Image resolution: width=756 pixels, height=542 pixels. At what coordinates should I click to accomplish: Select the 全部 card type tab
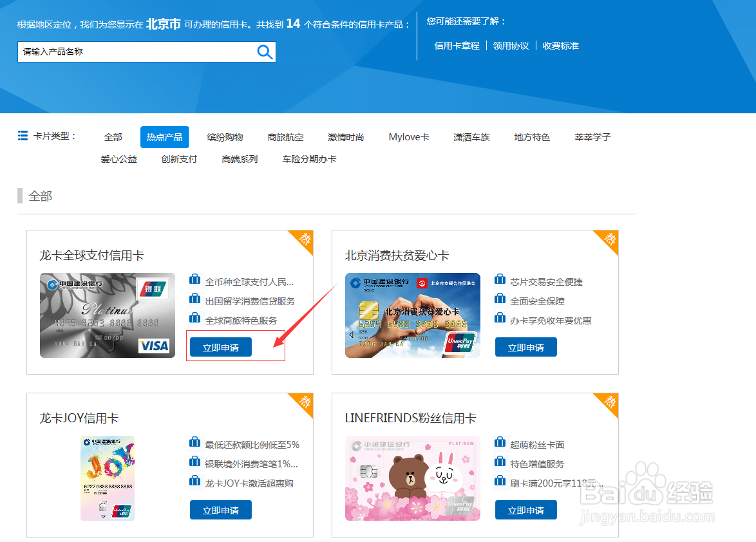tap(113, 137)
